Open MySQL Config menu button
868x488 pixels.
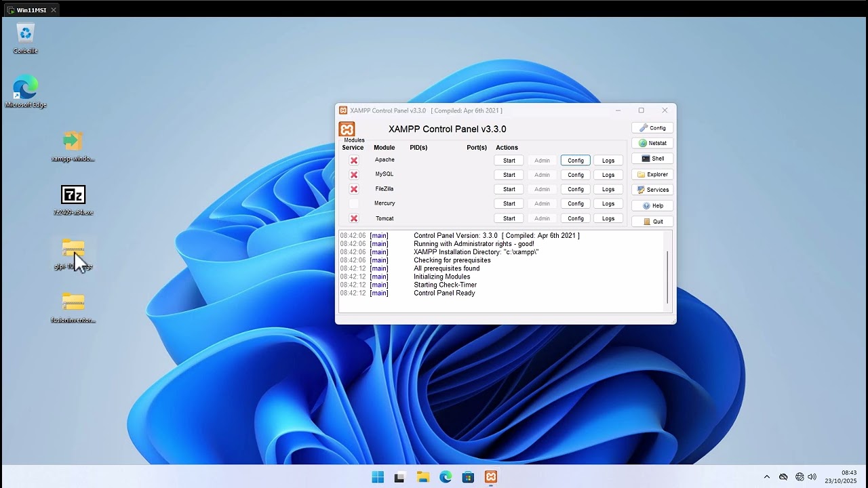(x=575, y=175)
